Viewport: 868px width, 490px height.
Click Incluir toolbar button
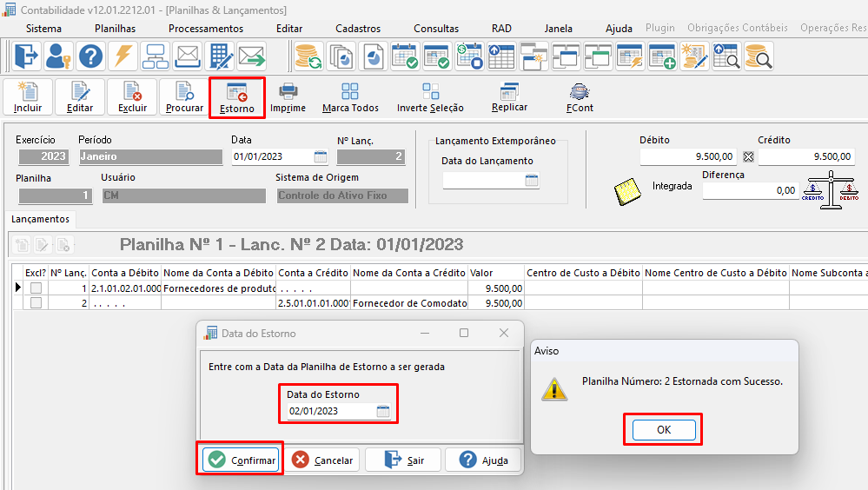pos(28,97)
